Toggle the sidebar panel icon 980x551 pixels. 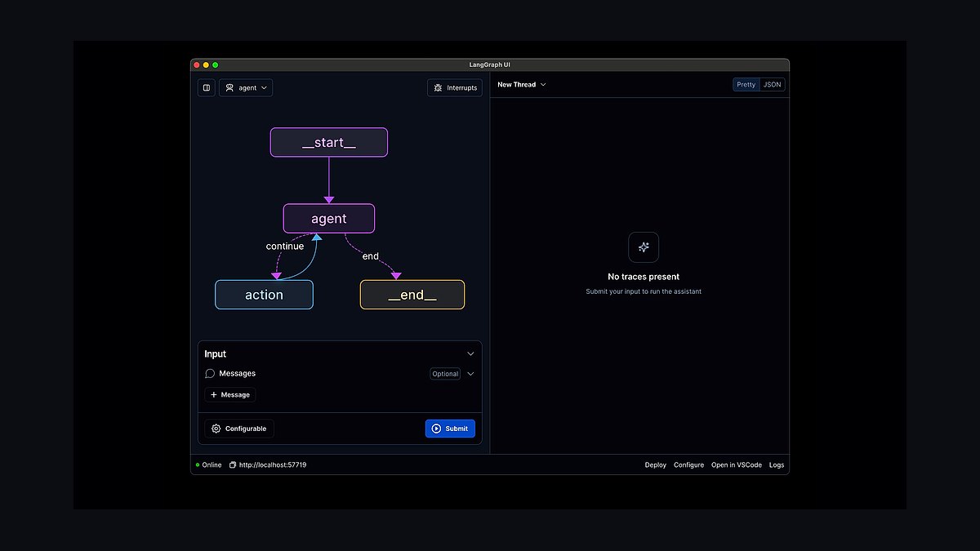click(x=207, y=87)
